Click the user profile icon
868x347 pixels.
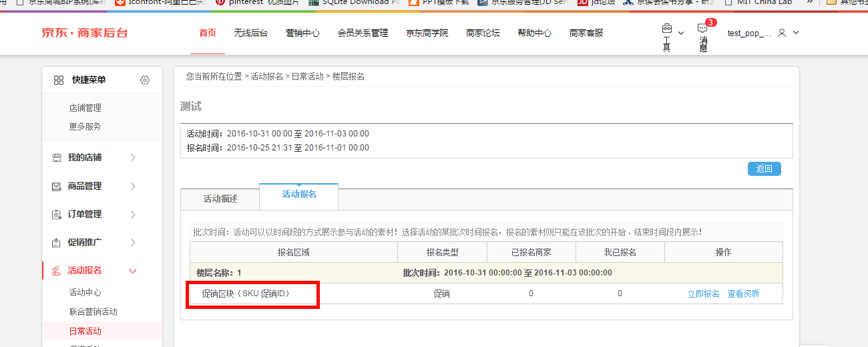[783, 33]
